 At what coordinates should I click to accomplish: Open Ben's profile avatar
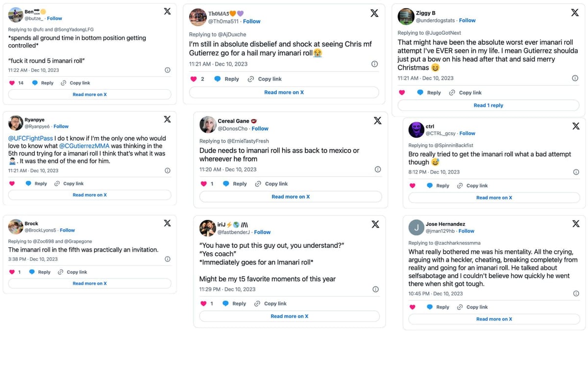(16, 15)
